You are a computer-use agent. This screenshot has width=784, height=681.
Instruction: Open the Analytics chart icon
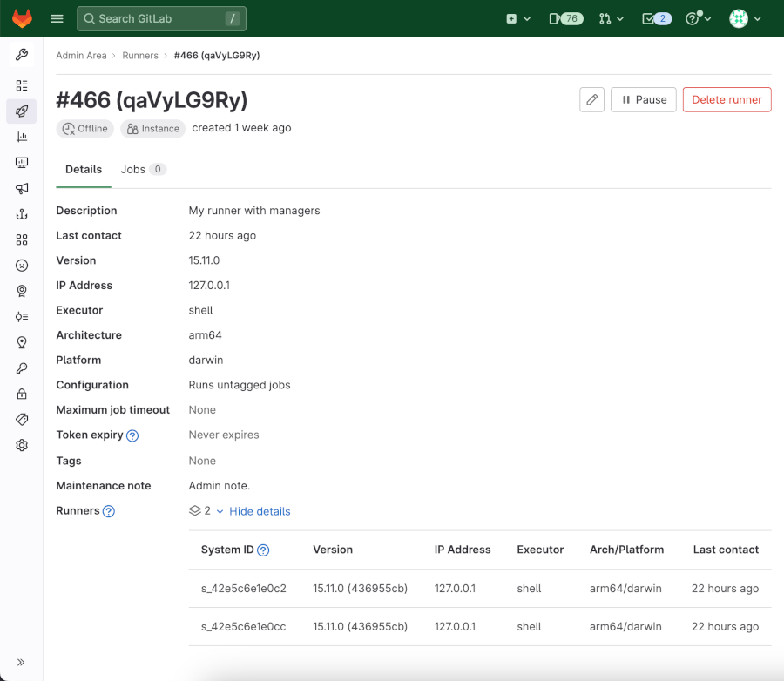[x=21, y=137]
